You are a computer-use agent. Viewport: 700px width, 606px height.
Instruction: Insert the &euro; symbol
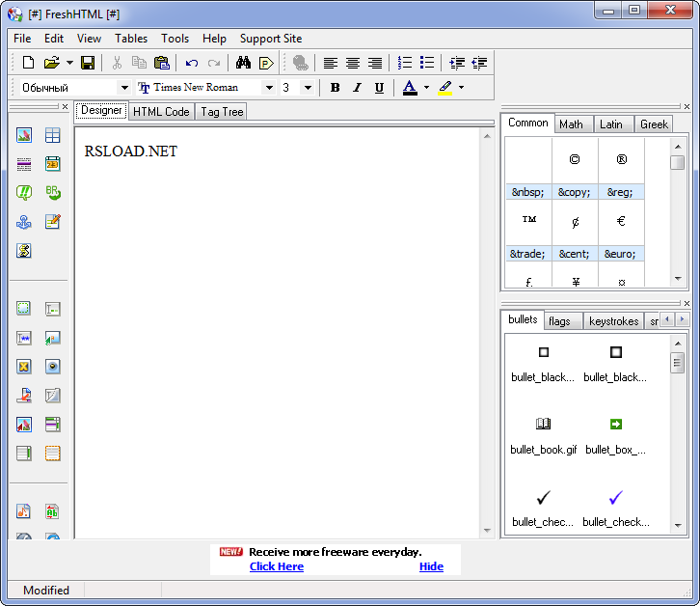[x=621, y=231]
